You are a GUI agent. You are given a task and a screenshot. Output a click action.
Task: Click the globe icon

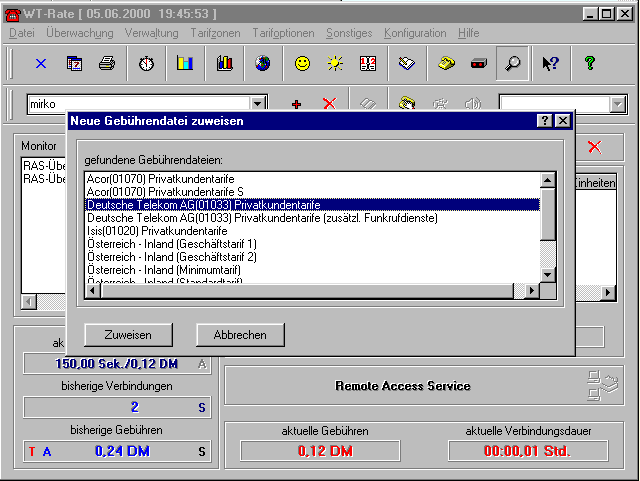pos(263,63)
